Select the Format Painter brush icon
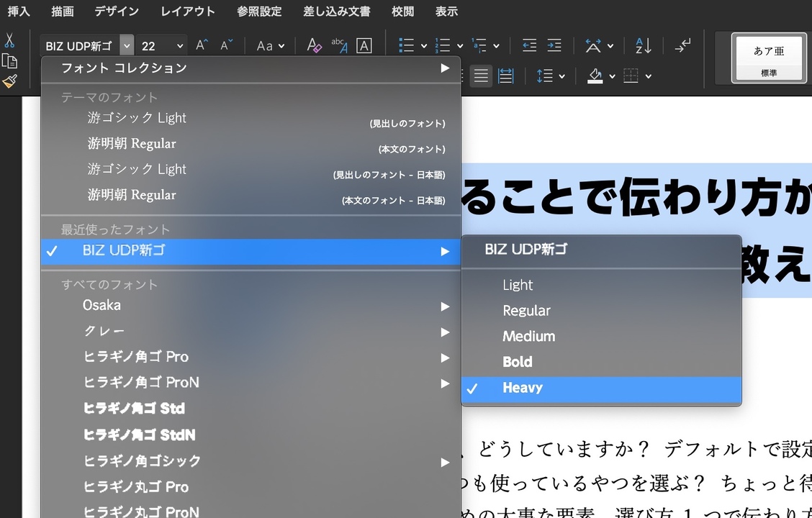Screen dimensions: 812x518 (9, 81)
